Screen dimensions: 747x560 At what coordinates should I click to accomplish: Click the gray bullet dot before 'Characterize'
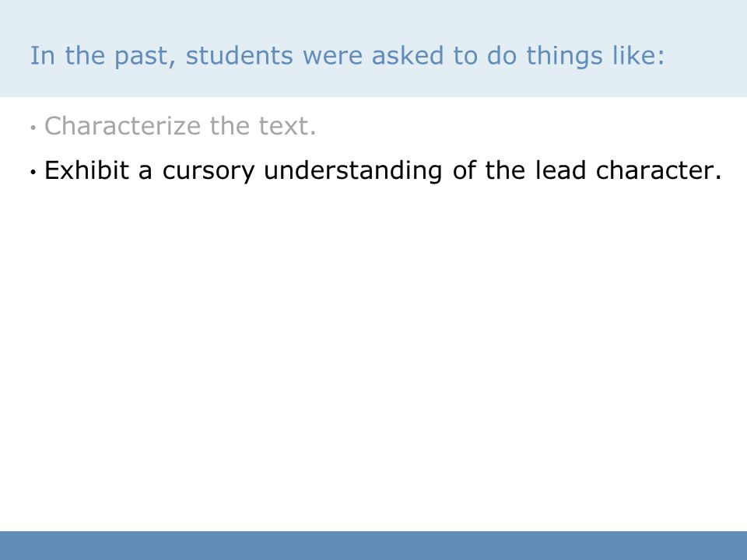[x=33, y=128]
